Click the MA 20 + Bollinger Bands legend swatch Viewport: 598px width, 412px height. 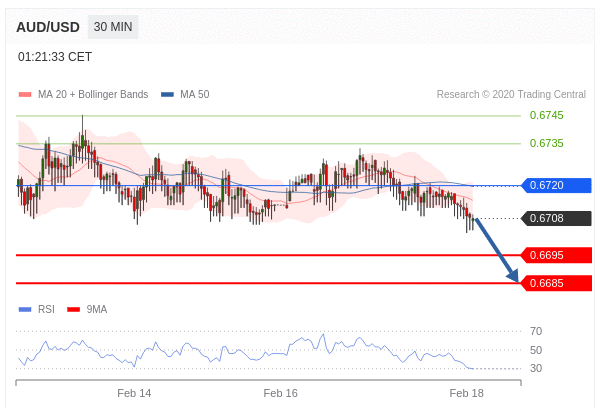tap(25, 94)
